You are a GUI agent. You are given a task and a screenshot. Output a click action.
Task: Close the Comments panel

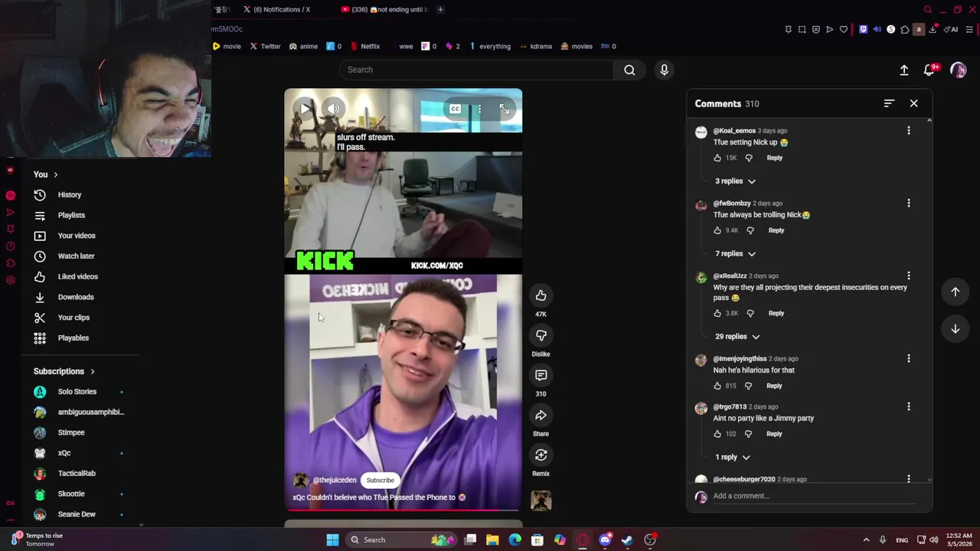click(x=913, y=103)
